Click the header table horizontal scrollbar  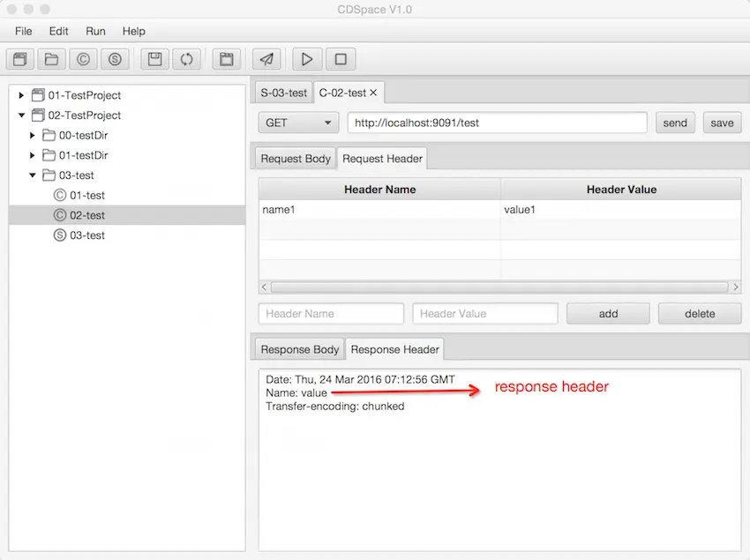pos(499,287)
